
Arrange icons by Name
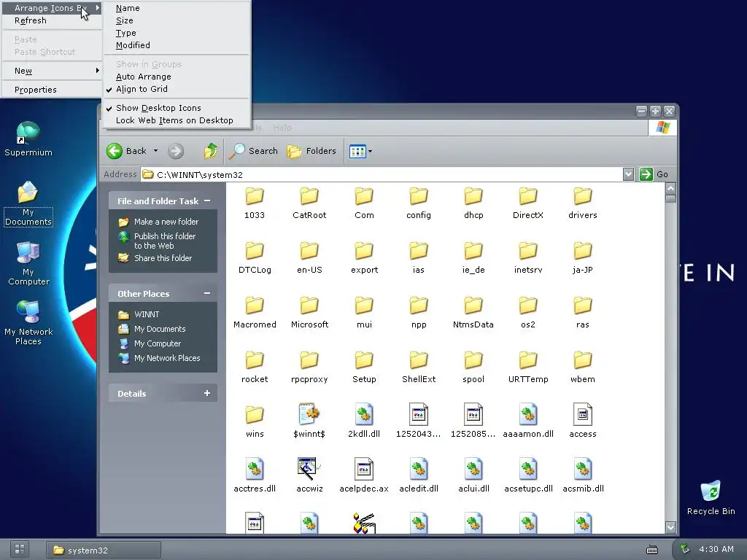coord(177,8)
